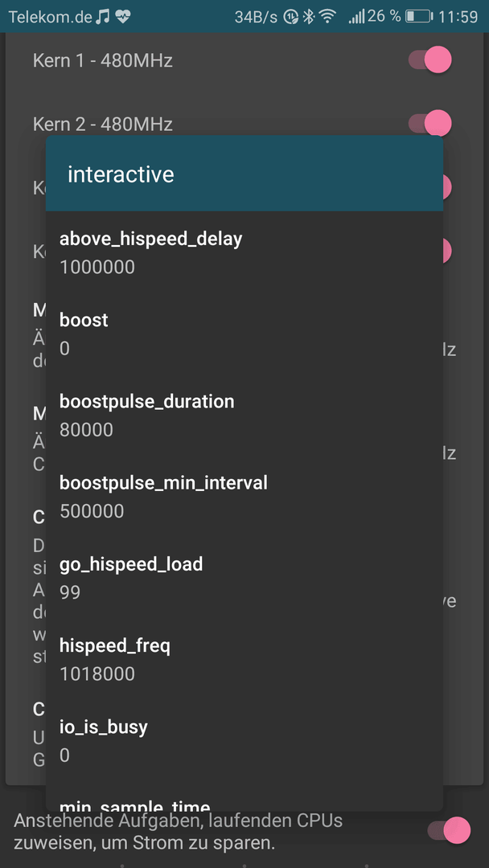The height and width of the screenshot is (868, 489).
Task: Tap the cellular signal strength icon
Action: point(356,17)
